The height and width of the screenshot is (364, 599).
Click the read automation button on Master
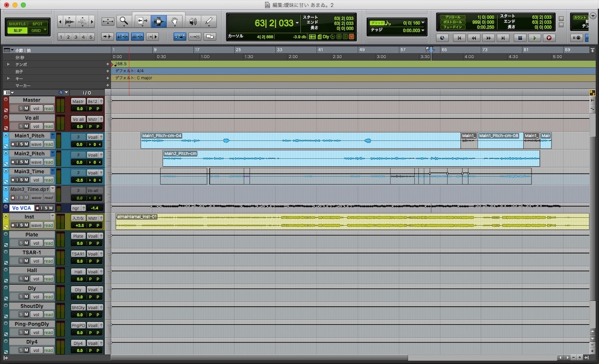(x=49, y=108)
